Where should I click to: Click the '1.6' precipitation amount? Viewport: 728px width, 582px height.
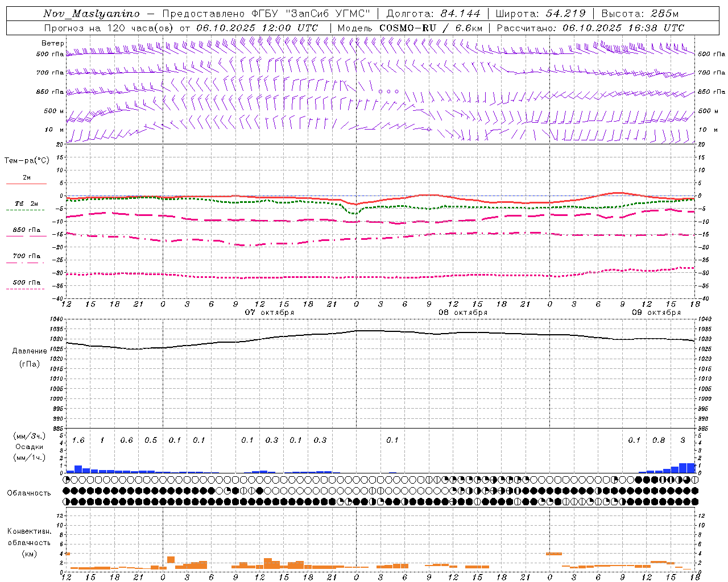[x=78, y=440]
